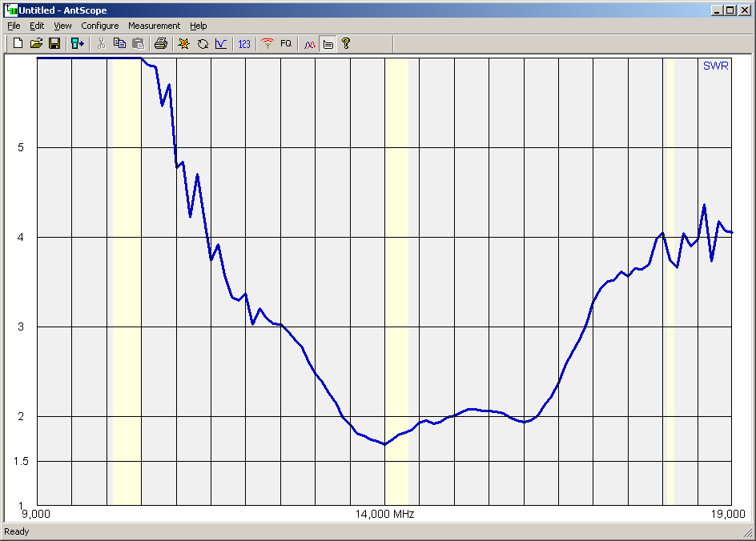Click the yellow question mark help icon

pos(346,43)
